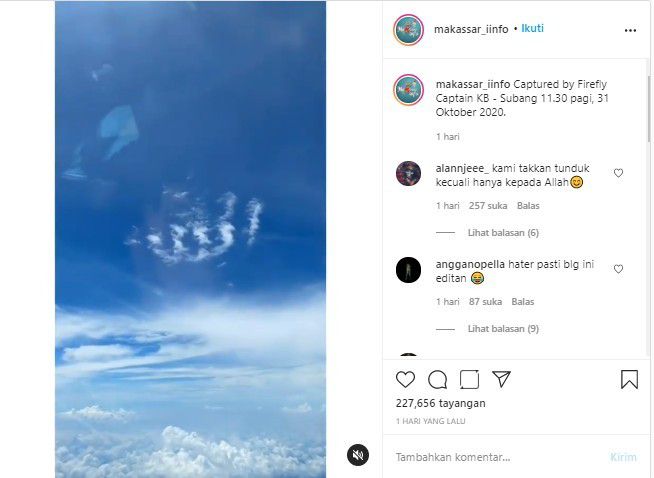Screen dimensions: 654x478
Task: Focus the Tambahkan komentar input field
Action: (x=496, y=457)
